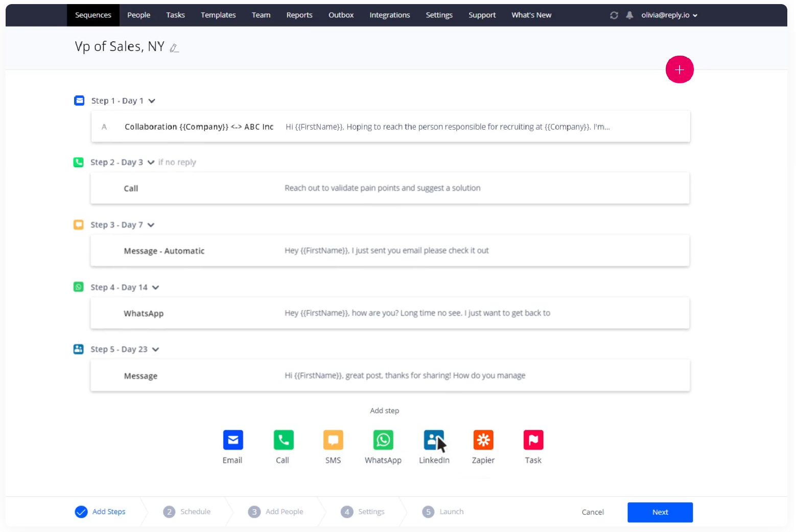Viewport: 796px width, 532px height.
Task: Go to the People menu
Action: (x=138, y=15)
